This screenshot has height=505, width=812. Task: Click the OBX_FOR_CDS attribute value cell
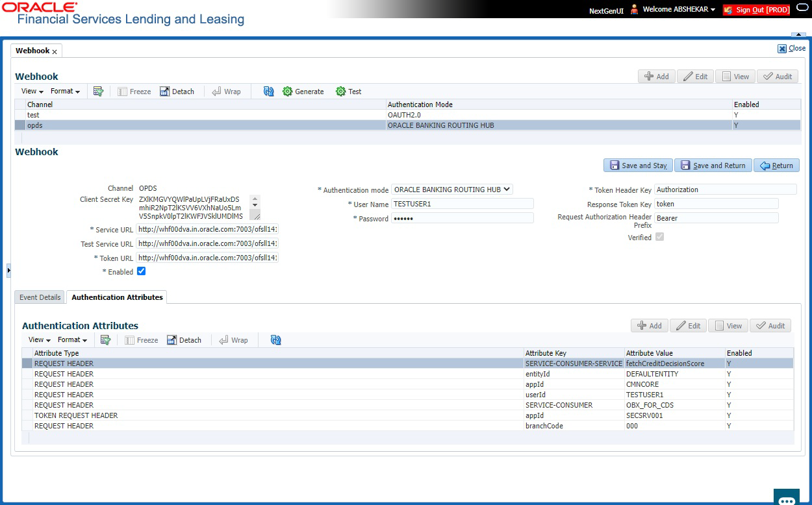click(674, 405)
